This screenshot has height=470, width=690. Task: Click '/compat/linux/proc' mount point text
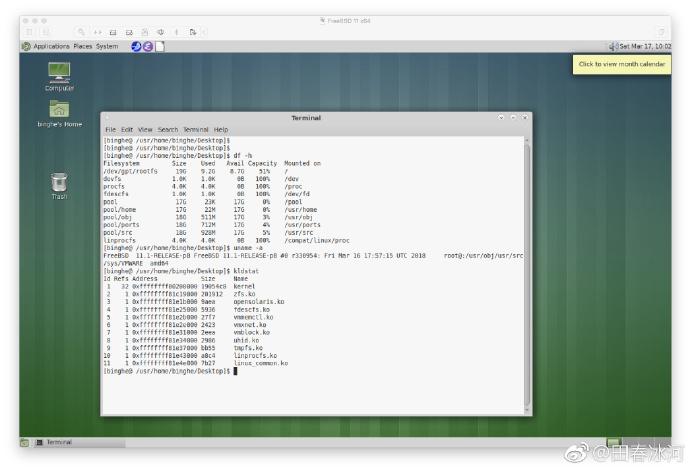coord(317,240)
